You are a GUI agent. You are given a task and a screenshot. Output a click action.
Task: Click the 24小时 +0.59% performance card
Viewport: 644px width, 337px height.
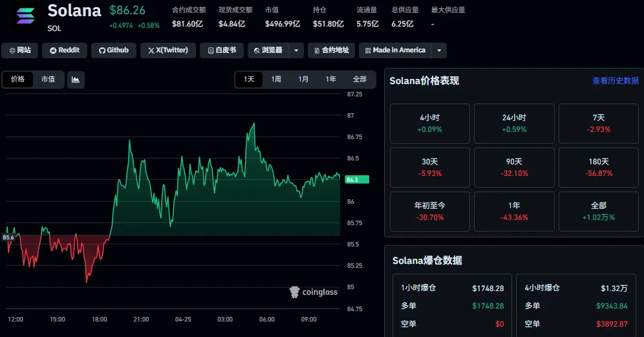pos(514,124)
